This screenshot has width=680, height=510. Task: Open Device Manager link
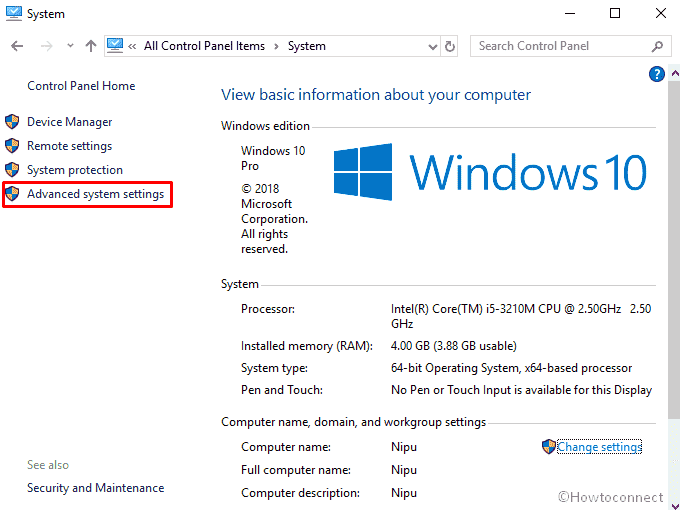69,122
